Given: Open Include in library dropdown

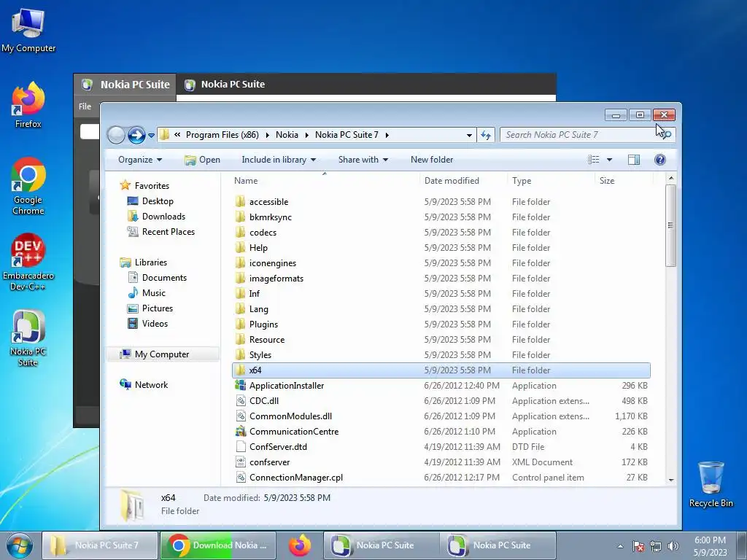Looking at the screenshot, I should click(279, 160).
